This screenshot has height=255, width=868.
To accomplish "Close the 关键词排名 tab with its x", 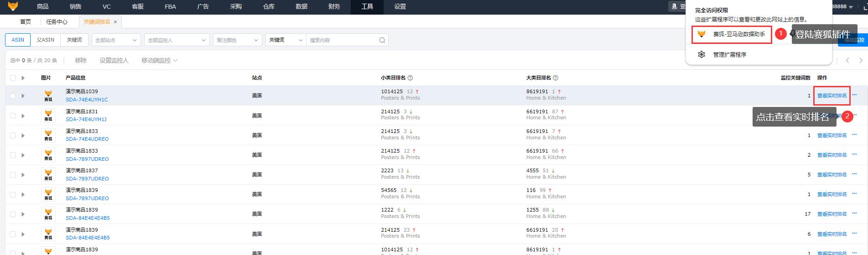I will pos(115,22).
